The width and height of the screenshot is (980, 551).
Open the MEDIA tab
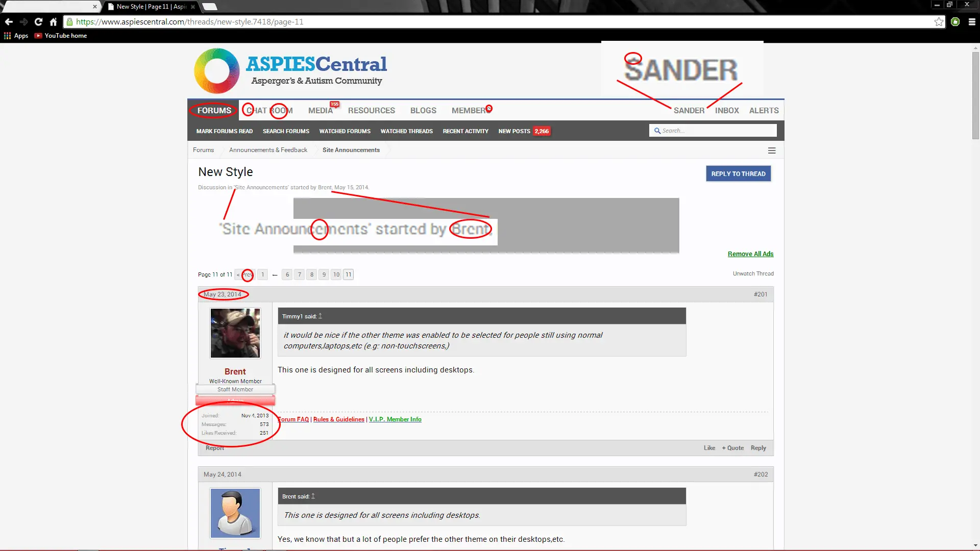click(x=321, y=110)
